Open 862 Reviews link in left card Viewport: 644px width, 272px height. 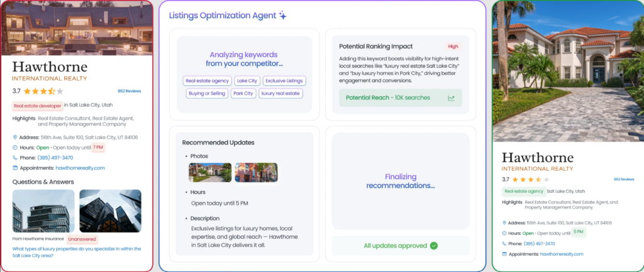point(129,91)
